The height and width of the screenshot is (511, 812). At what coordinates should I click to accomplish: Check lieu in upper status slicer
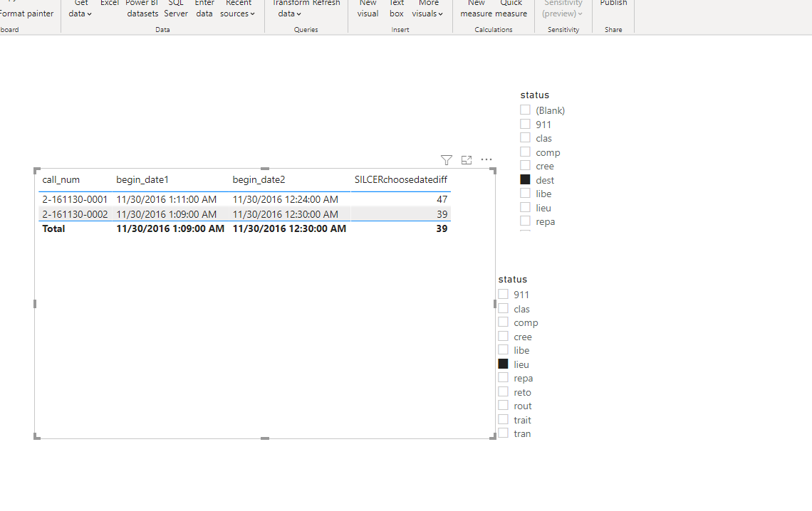pos(525,207)
